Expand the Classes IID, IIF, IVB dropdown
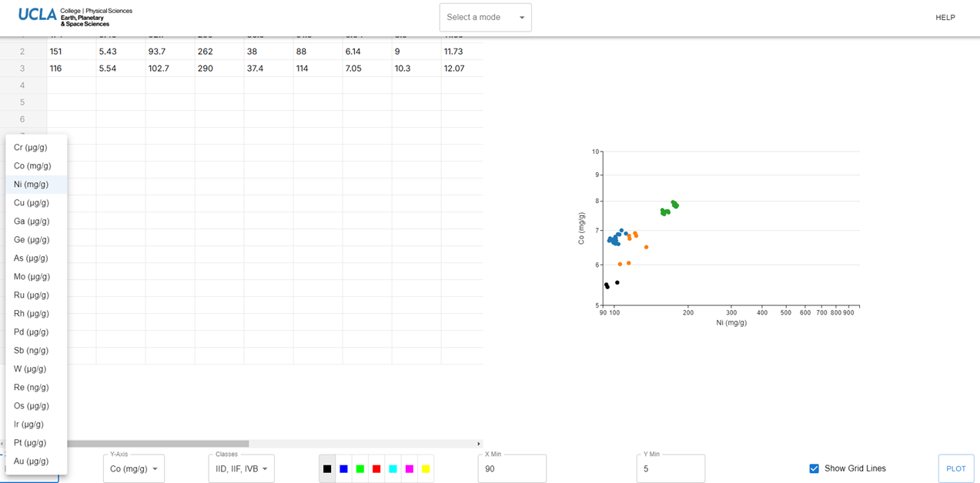 [241, 468]
